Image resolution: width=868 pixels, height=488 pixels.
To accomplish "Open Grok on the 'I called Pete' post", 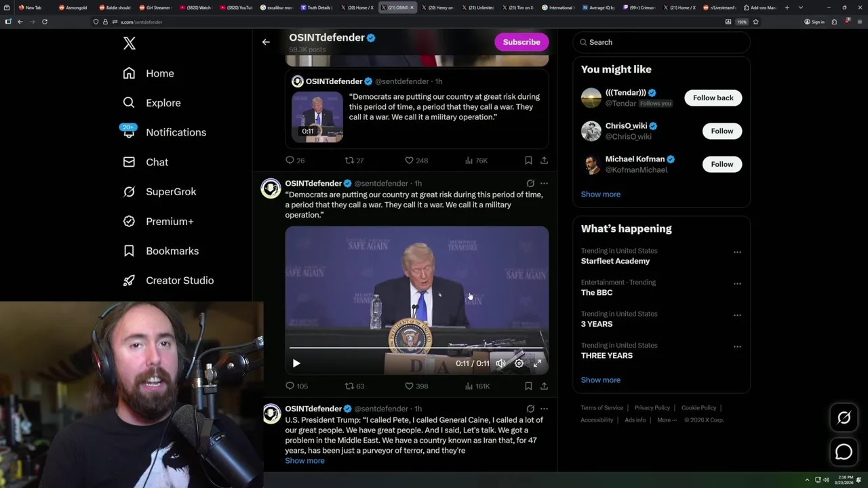I will [530, 409].
